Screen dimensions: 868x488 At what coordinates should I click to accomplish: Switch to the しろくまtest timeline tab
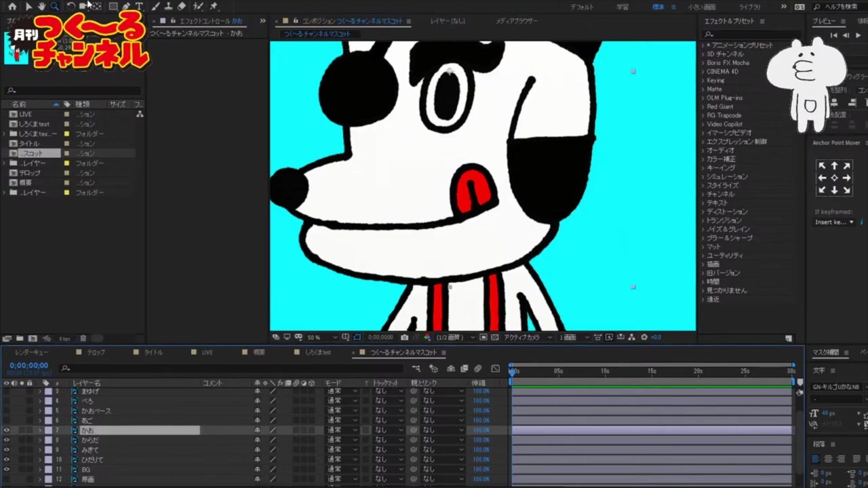click(x=317, y=352)
